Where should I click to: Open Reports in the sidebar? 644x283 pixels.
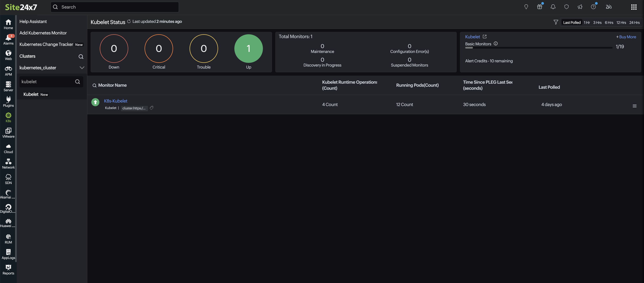tap(8, 270)
